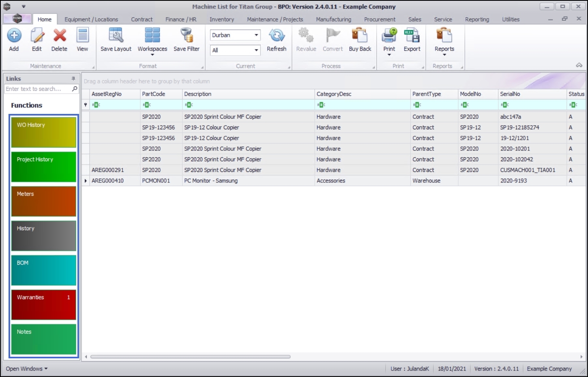Open the Manufacturing tab
Image resolution: width=588 pixels, height=377 pixels.
coord(333,19)
